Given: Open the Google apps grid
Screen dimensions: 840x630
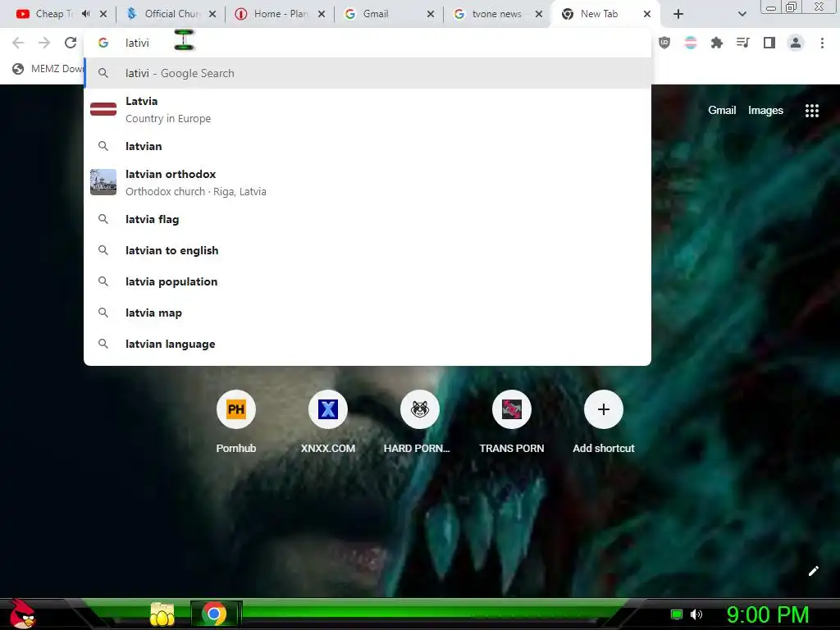Looking at the screenshot, I should click(811, 111).
